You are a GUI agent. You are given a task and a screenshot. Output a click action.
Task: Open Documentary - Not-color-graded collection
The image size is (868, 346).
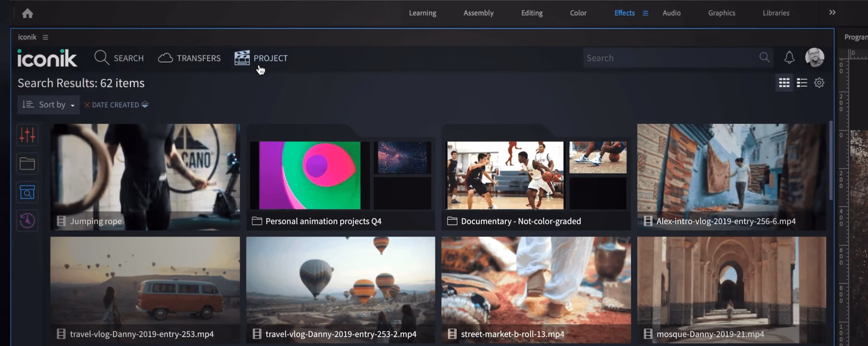click(536, 177)
